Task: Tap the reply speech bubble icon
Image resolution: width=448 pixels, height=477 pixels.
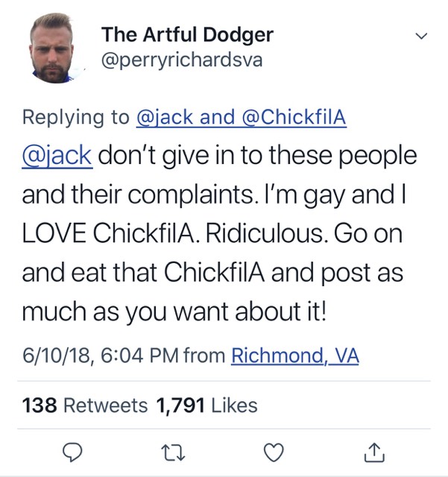Action: click(x=70, y=451)
